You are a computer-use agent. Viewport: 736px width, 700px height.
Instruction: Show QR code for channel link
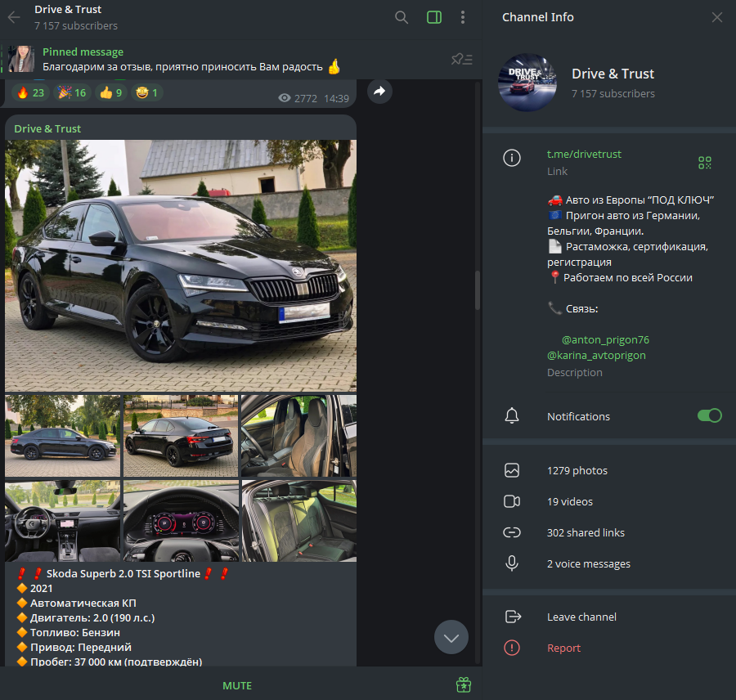(705, 163)
